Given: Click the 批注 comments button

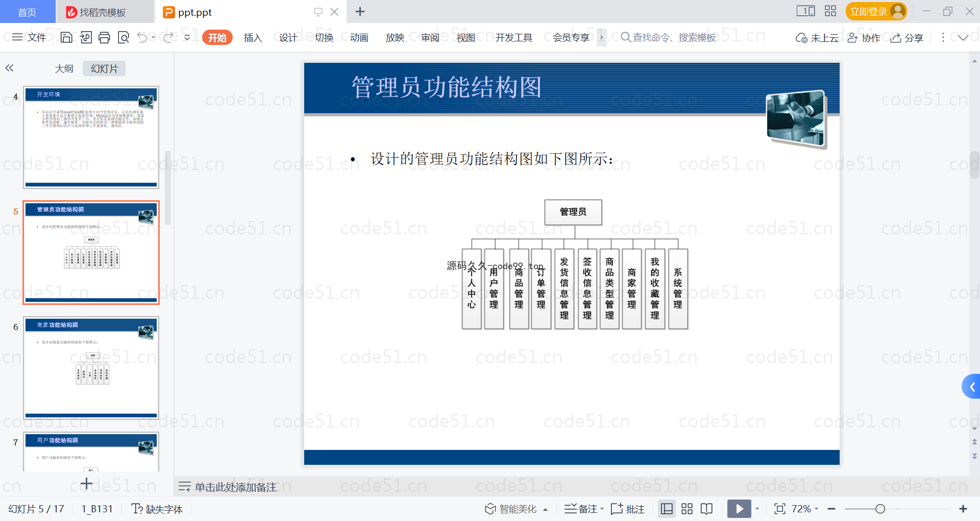Looking at the screenshot, I should coord(628,509).
